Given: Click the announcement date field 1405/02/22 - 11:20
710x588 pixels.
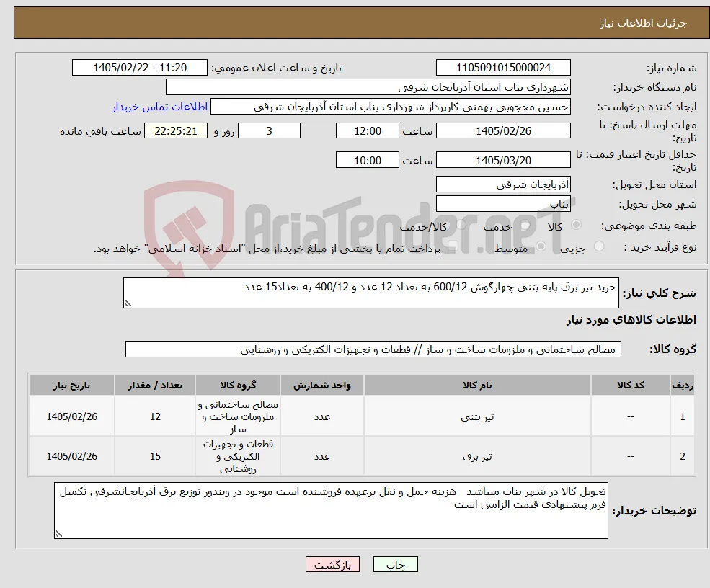Looking at the screenshot, I should pos(139,68).
